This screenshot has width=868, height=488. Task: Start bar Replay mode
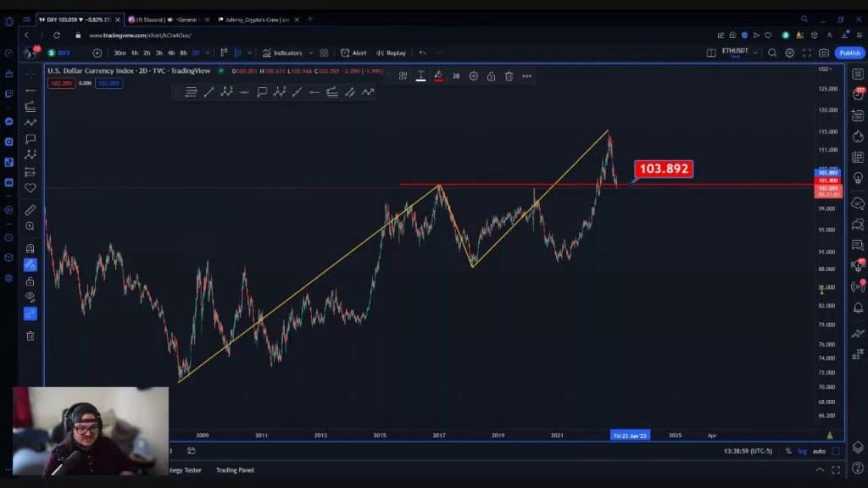click(391, 53)
